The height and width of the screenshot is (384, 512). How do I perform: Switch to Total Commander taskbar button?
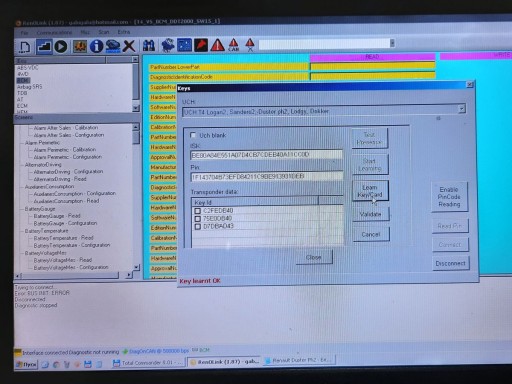[x=148, y=363]
